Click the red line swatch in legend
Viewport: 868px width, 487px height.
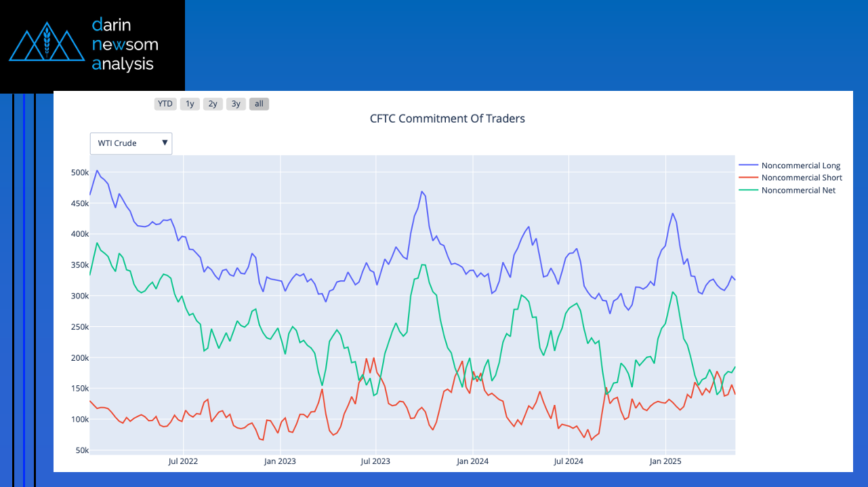click(748, 178)
